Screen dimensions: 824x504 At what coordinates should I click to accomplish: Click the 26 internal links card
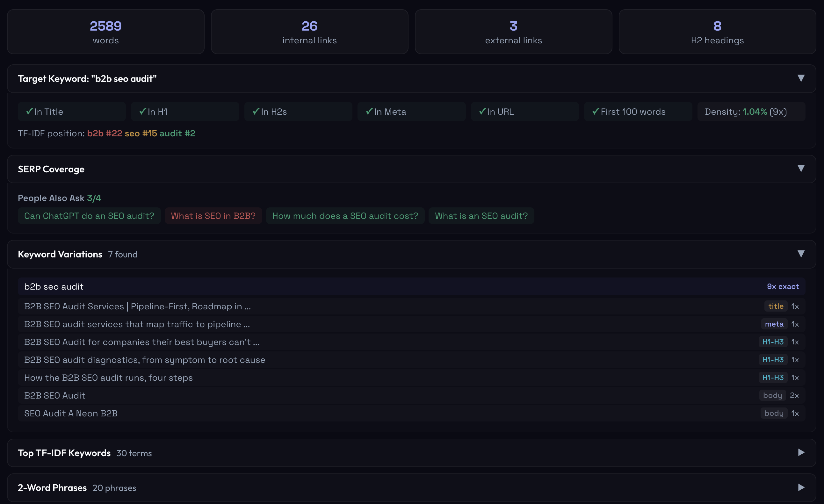pos(309,32)
